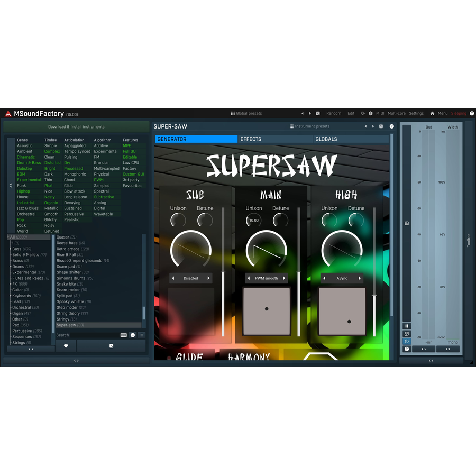Toggle the Dubstep genre tag

[24, 169]
